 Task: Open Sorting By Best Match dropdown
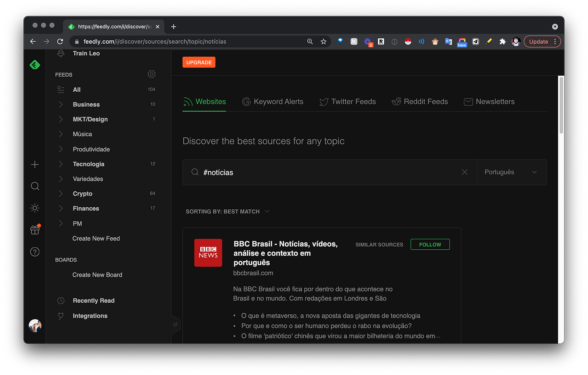click(228, 211)
